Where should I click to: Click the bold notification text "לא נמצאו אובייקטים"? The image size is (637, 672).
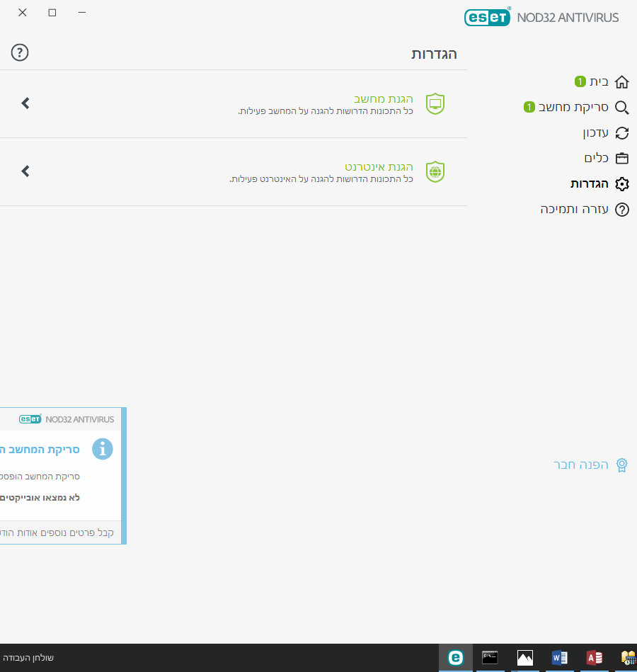click(x=40, y=498)
